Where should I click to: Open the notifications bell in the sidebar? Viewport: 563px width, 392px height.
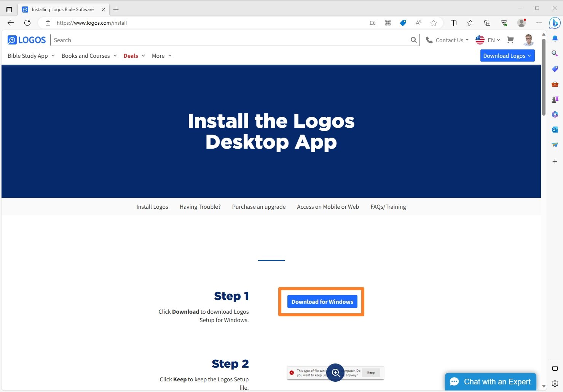point(555,38)
